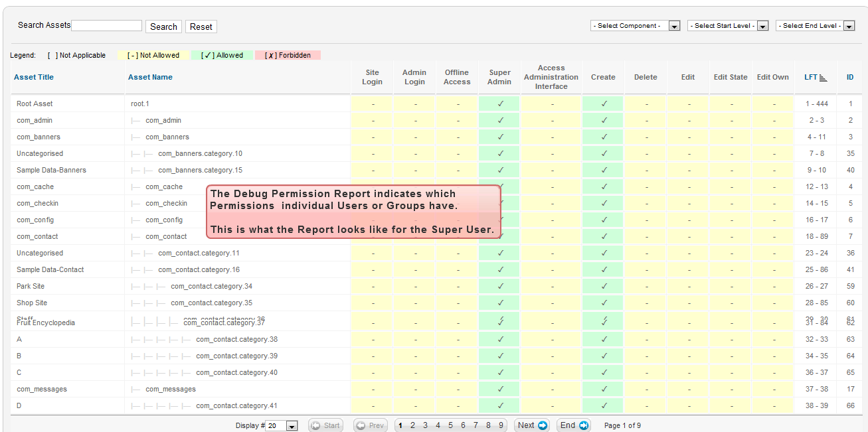The image size is (868, 432).
Task: Click the Site Login column header
Action: tap(372, 77)
